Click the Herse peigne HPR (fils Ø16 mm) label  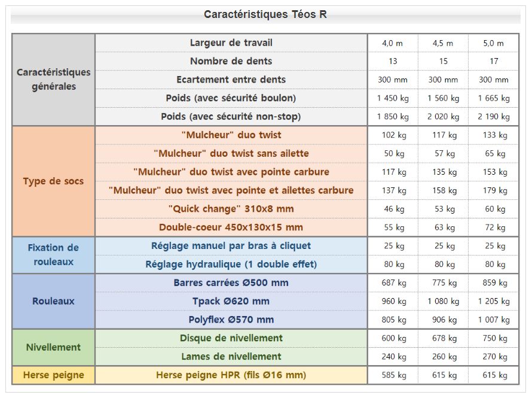pyautogui.click(x=231, y=375)
